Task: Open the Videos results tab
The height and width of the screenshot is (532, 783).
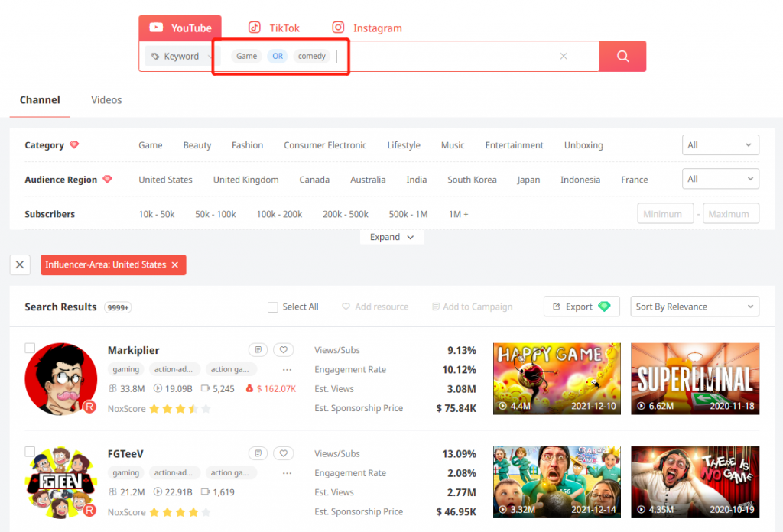Action: [x=106, y=100]
